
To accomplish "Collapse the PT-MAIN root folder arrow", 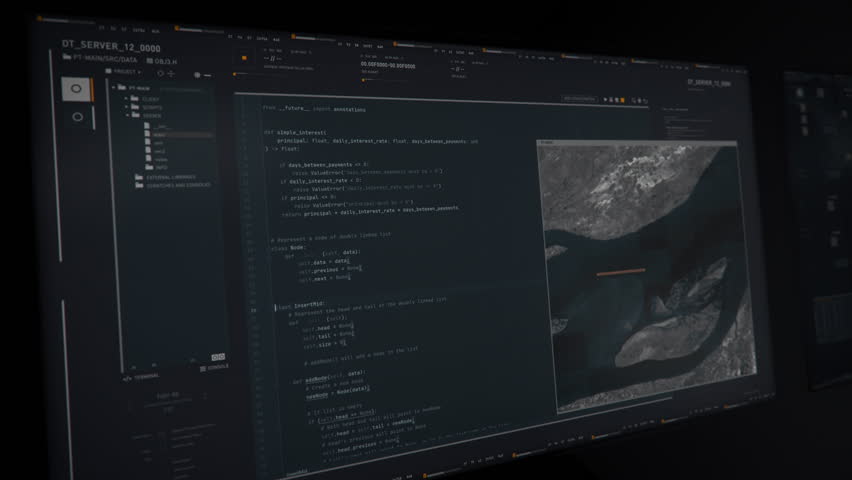I will coord(113,87).
